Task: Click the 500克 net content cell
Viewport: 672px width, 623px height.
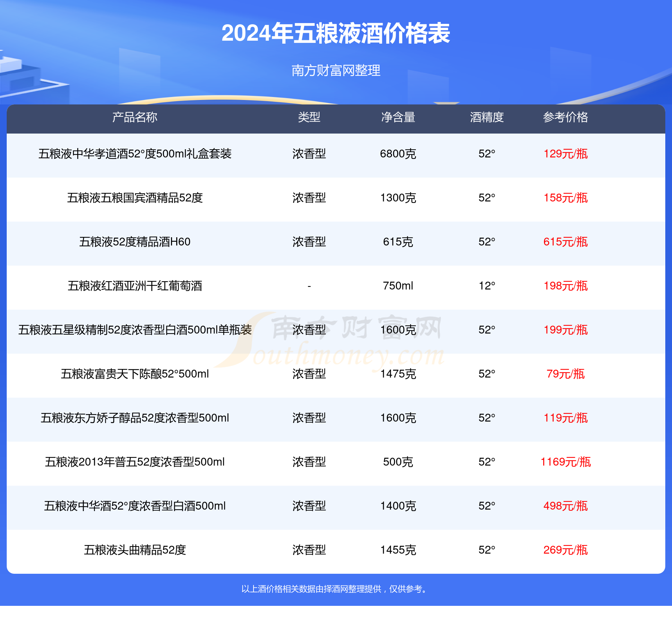Action: [x=398, y=462]
